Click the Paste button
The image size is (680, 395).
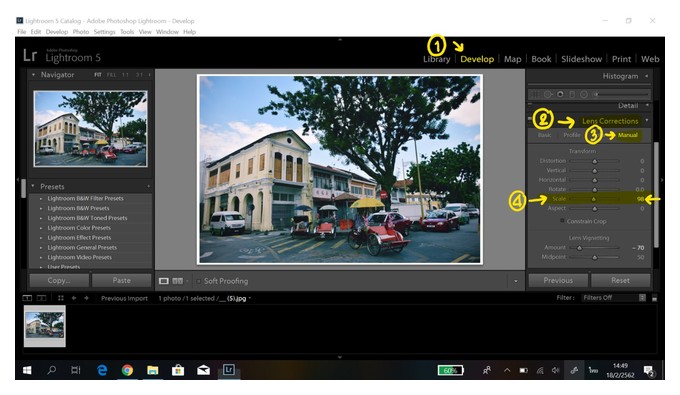122,281
